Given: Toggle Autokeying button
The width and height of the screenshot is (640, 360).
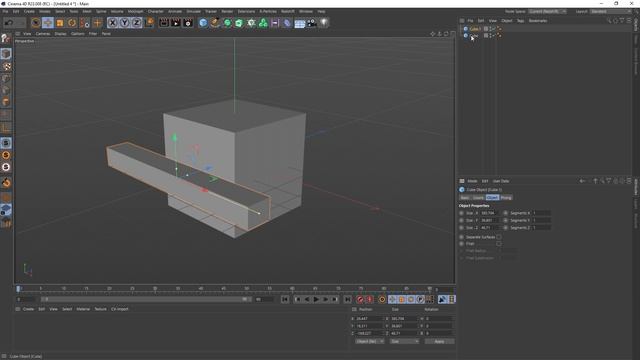Looking at the screenshot, I should pyautogui.click(x=369, y=300).
